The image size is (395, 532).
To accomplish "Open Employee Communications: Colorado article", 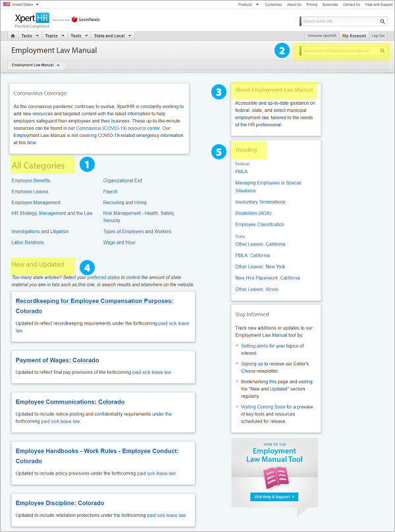I will pos(70,402).
